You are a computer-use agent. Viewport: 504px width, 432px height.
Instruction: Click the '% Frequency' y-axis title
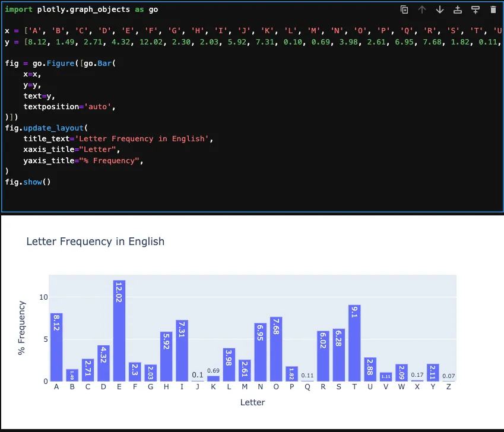[x=22, y=328]
